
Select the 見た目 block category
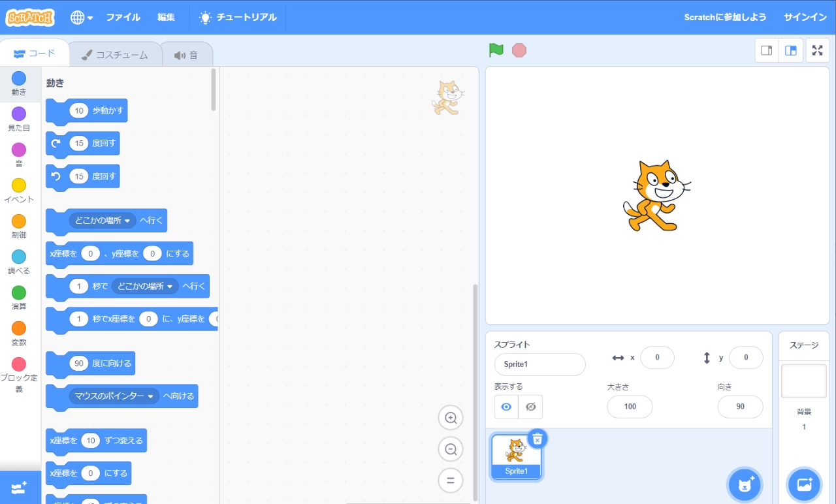(x=19, y=119)
